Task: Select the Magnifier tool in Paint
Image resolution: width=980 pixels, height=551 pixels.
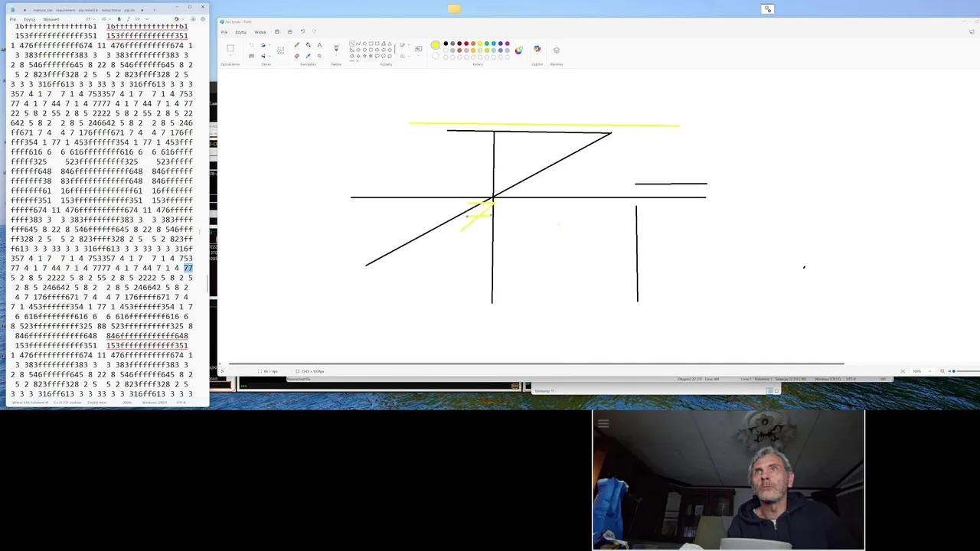Action: tap(319, 56)
